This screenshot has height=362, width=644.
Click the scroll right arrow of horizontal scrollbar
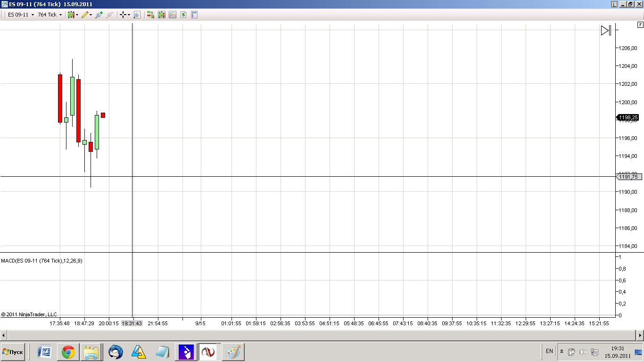[640, 335]
